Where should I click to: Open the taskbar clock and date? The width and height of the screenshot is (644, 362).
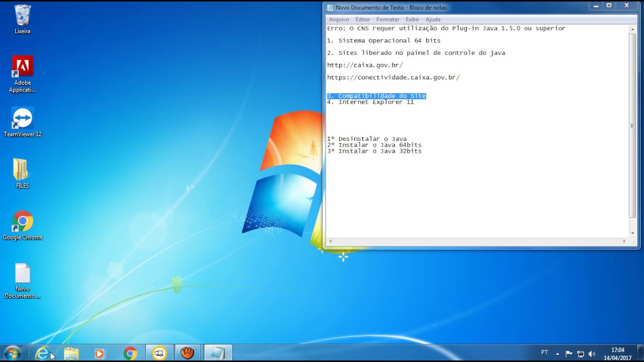[618, 353]
